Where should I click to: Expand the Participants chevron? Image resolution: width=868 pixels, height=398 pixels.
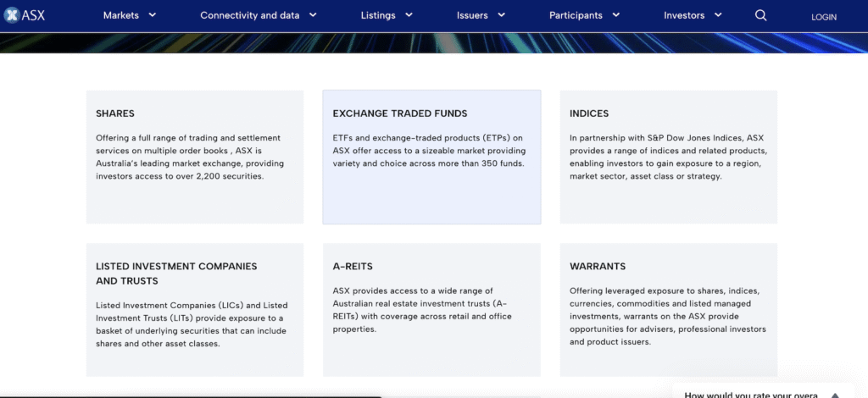tap(616, 15)
